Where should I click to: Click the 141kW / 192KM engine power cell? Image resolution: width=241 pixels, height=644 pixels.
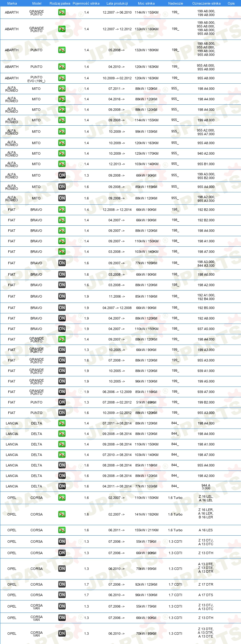coord(147,514)
